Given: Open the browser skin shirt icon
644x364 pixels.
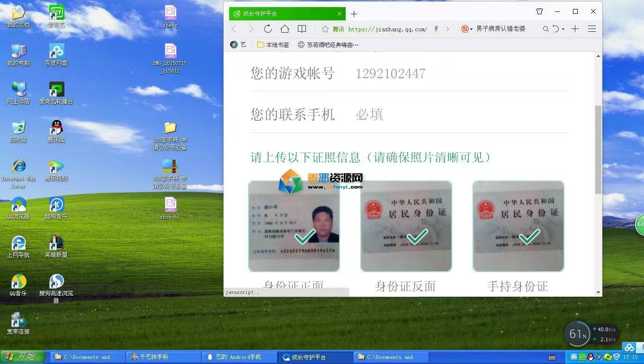Looking at the screenshot, I should (x=539, y=11).
